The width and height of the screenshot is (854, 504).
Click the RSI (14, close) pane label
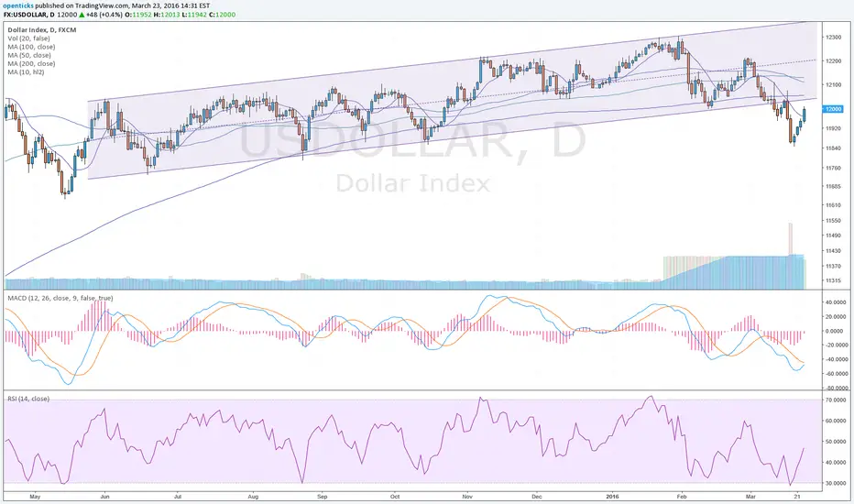tap(28, 399)
